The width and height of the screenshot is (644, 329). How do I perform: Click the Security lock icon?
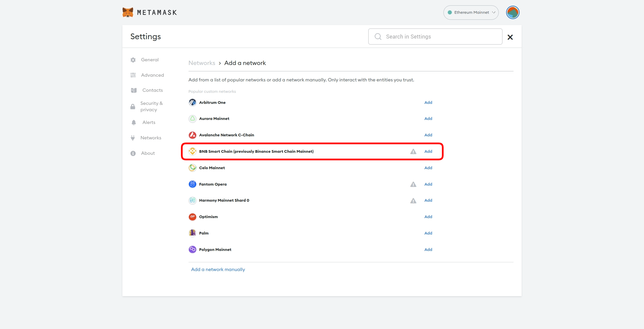point(133,107)
